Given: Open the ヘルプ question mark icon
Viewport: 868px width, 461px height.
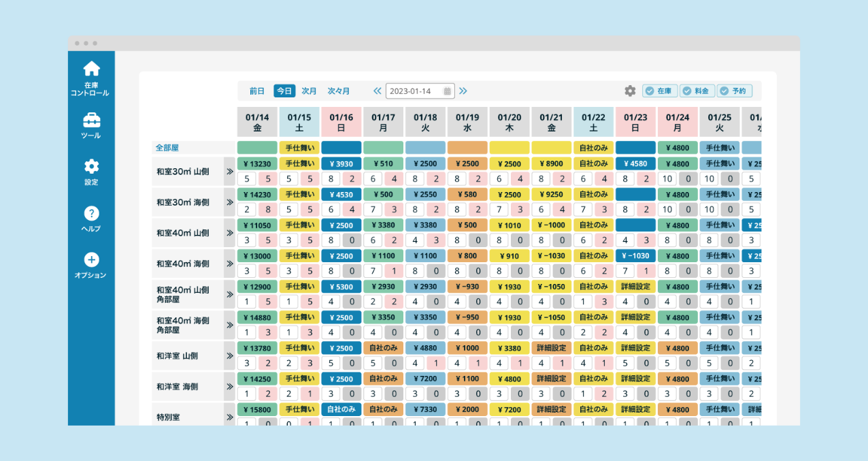Looking at the screenshot, I should 91,214.
